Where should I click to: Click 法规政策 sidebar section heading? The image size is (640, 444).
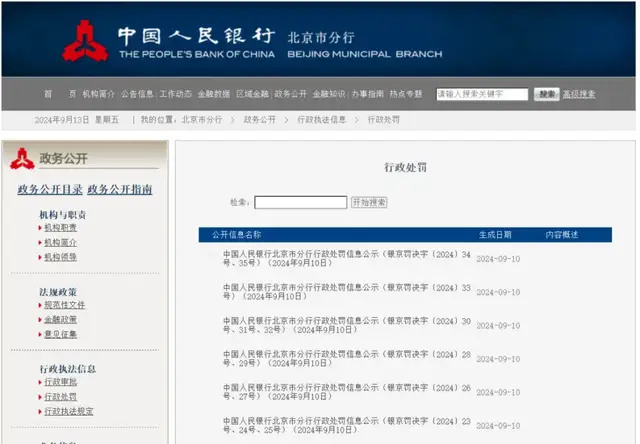click(58, 292)
